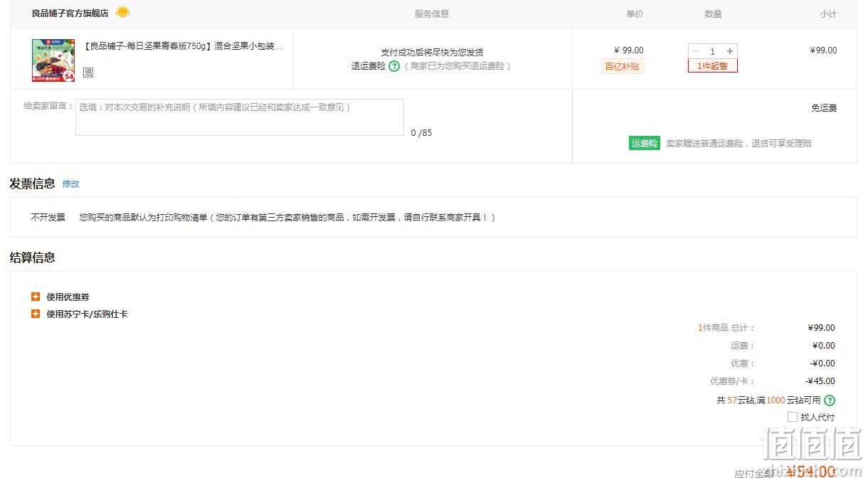Click the seller message text box
Screen dimensions: 868x483
pyautogui.click(x=240, y=117)
